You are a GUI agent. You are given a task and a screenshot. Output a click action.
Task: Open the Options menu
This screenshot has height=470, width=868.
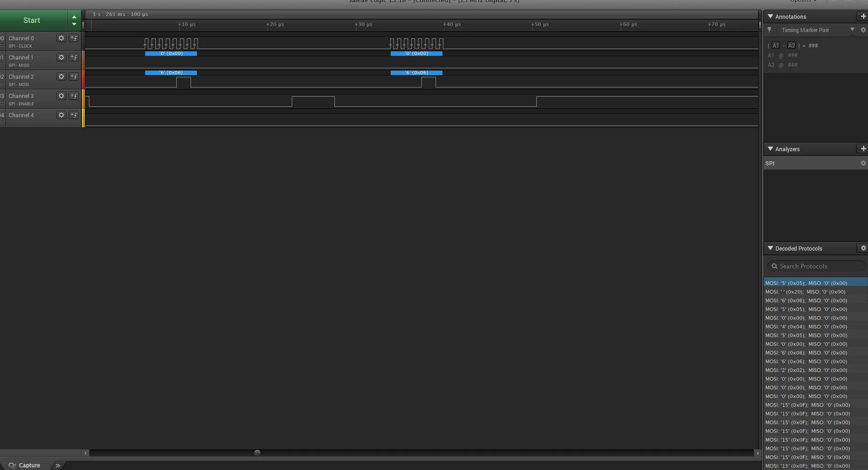(x=803, y=1)
